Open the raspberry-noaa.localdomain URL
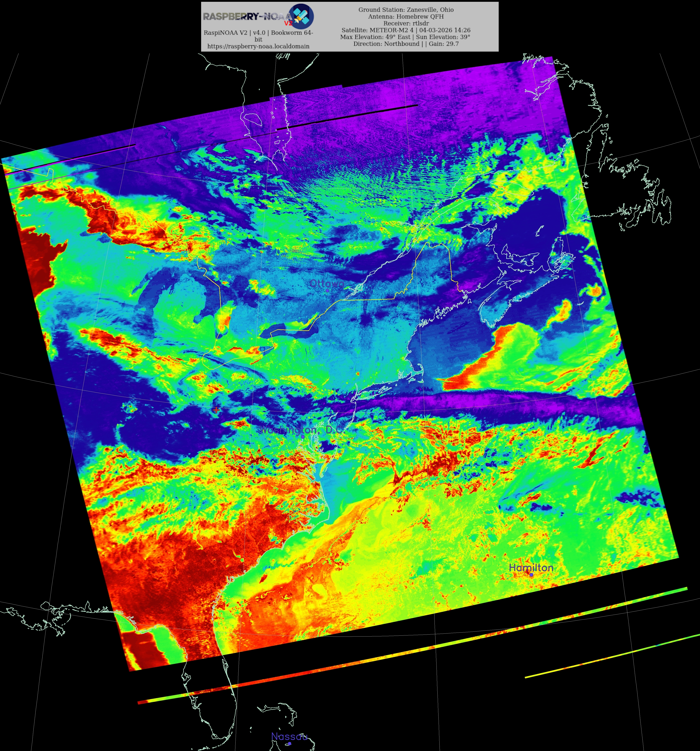The height and width of the screenshot is (751, 700). (x=258, y=46)
